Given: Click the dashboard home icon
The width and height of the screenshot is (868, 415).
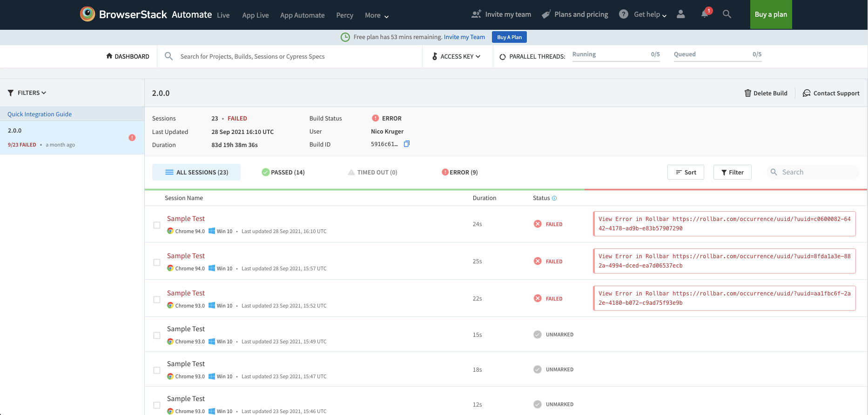Looking at the screenshot, I should pos(109,56).
